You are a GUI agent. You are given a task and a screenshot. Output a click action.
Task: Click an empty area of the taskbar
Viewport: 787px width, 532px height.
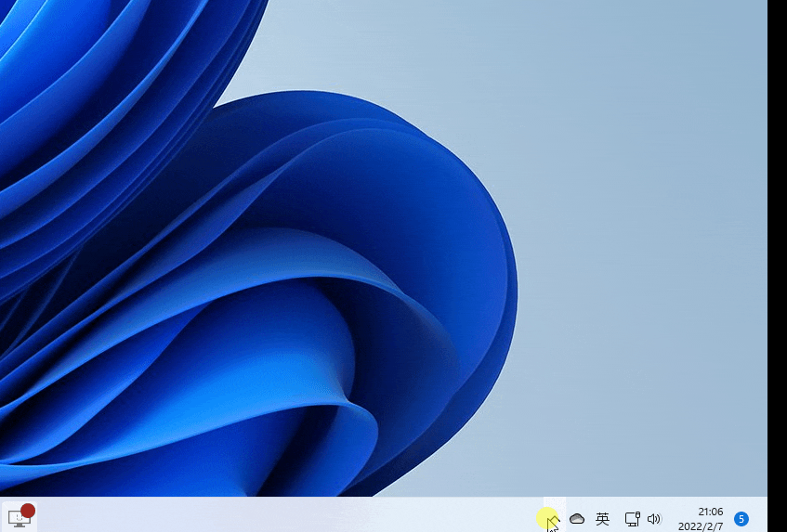pos(279,516)
